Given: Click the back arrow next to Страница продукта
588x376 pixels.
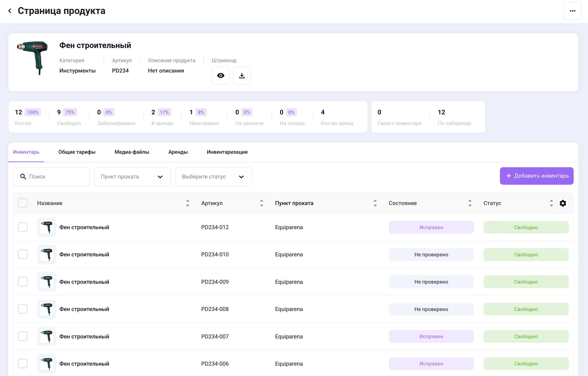Looking at the screenshot, I should pos(10,11).
